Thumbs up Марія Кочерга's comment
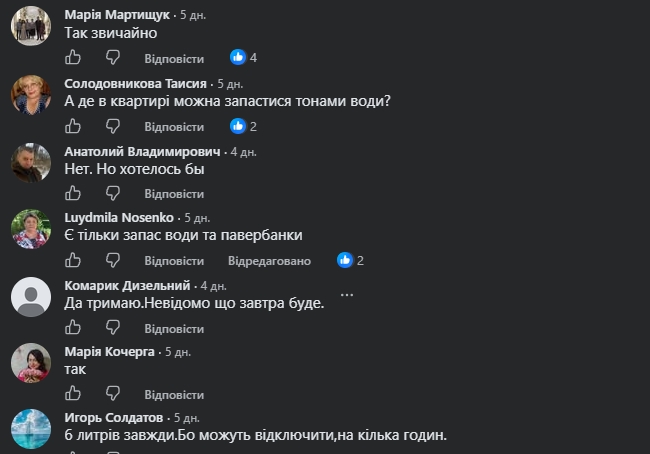650x454 pixels. click(73, 393)
